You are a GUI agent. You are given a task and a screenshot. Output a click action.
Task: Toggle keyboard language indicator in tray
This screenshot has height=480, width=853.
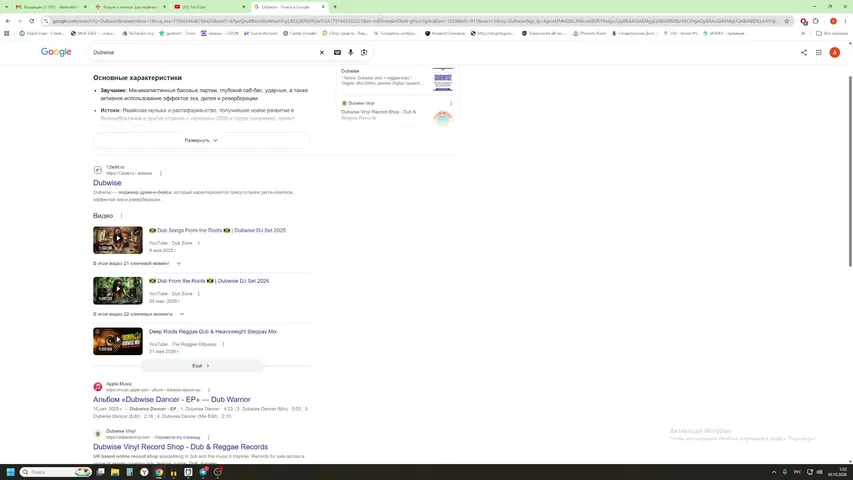tap(798, 472)
